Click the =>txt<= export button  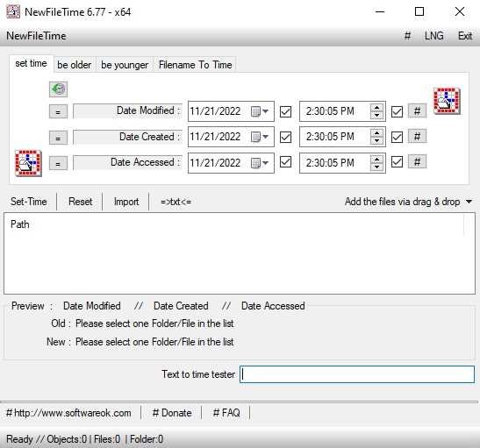(176, 202)
